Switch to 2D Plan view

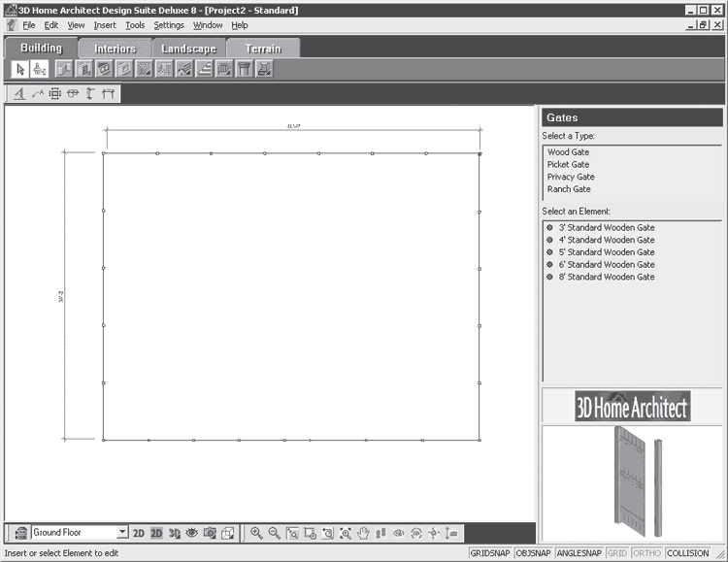(139, 533)
